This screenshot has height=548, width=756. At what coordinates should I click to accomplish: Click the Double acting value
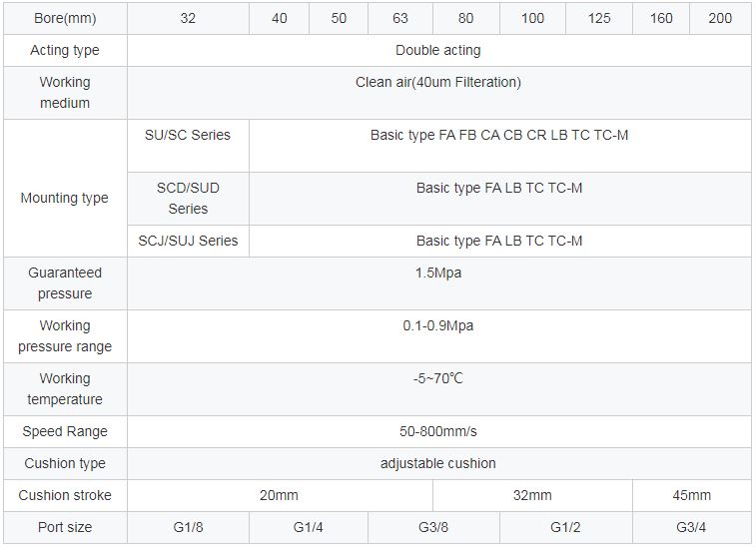pyautogui.click(x=437, y=50)
